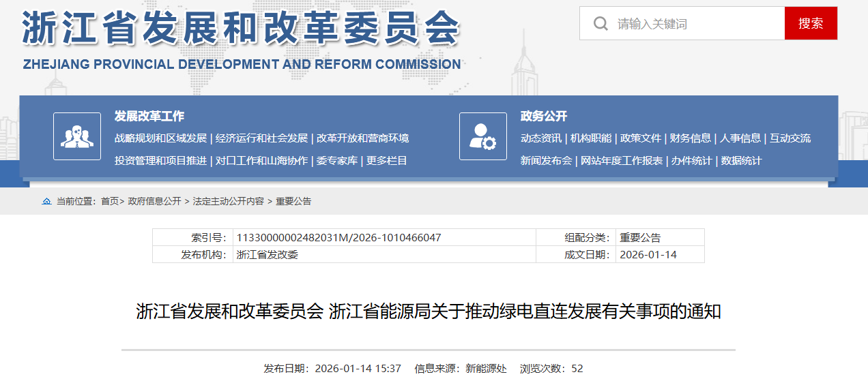Open 新闻发布会 page

[x=546, y=161]
